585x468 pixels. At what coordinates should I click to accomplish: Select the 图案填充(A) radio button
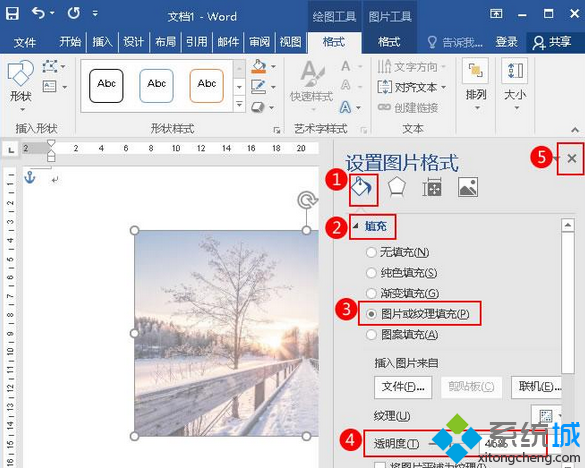pos(371,334)
